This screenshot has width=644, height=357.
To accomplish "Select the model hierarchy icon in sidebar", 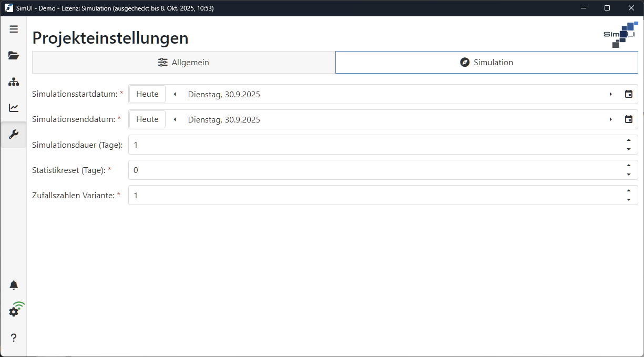I will click(14, 81).
